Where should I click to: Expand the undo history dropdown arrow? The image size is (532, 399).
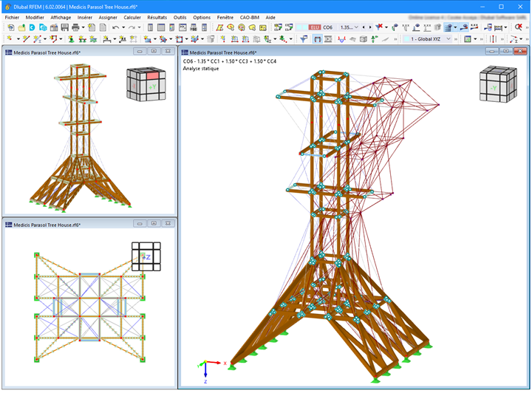pos(123,27)
